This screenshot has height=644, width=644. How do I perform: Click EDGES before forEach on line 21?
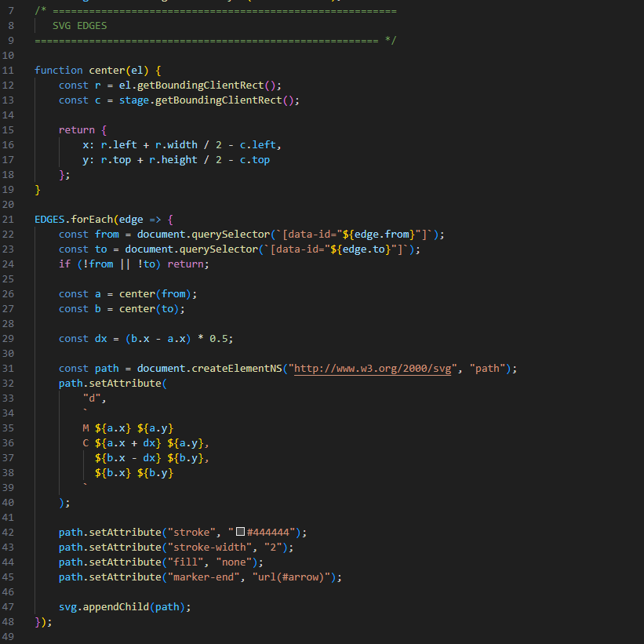(49, 219)
